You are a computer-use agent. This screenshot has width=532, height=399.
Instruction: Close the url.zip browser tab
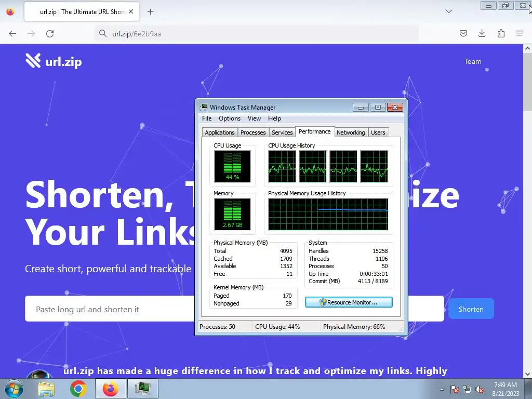click(x=131, y=11)
